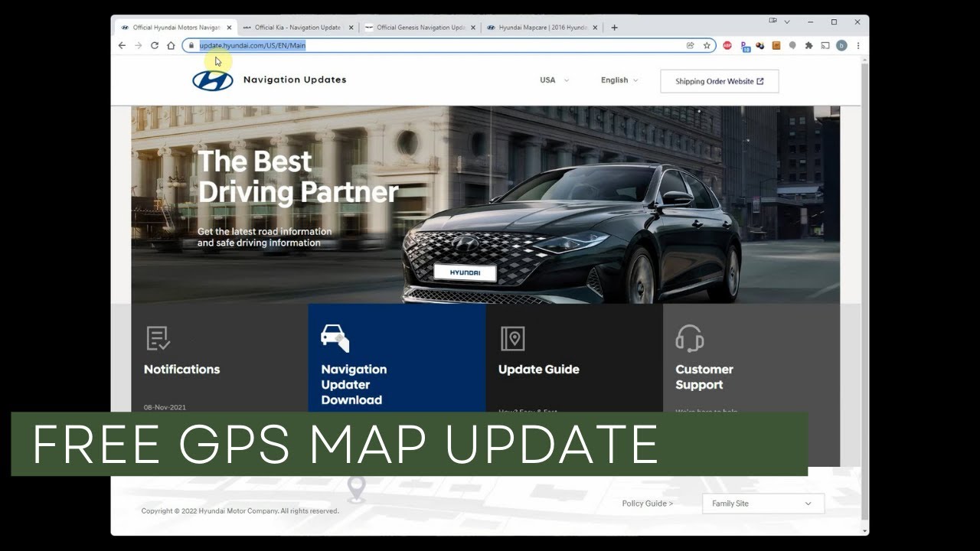
Task: Open a new tab with the plus button
Action: coord(614,28)
